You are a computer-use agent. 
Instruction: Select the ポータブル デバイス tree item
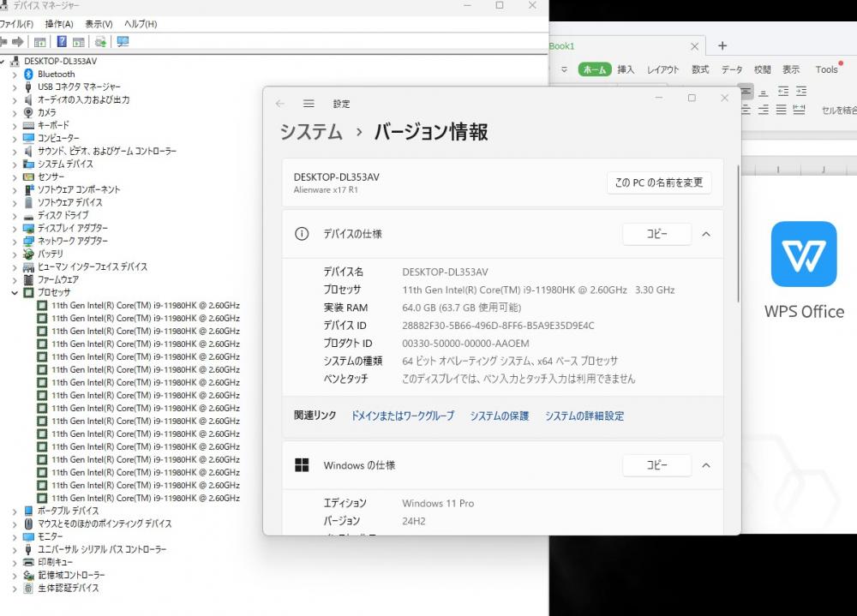click(x=69, y=511)
